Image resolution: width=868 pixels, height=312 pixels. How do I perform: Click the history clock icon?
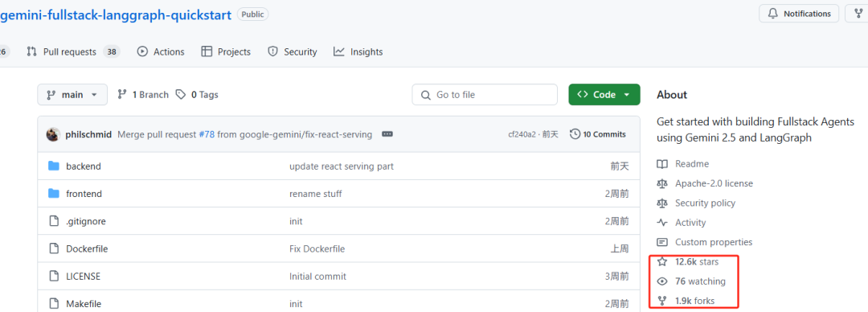575,134
